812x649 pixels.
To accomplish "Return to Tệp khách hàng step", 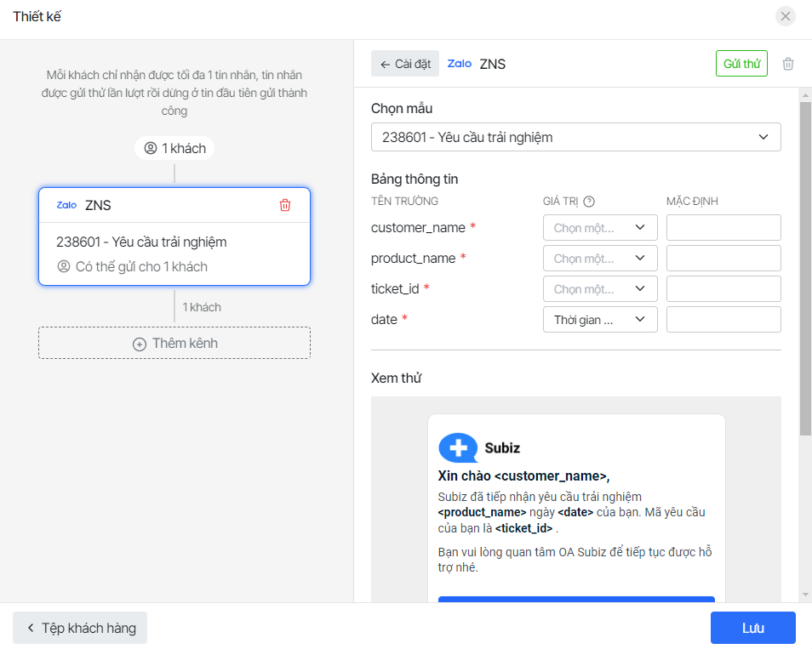I will click(80, 628).
